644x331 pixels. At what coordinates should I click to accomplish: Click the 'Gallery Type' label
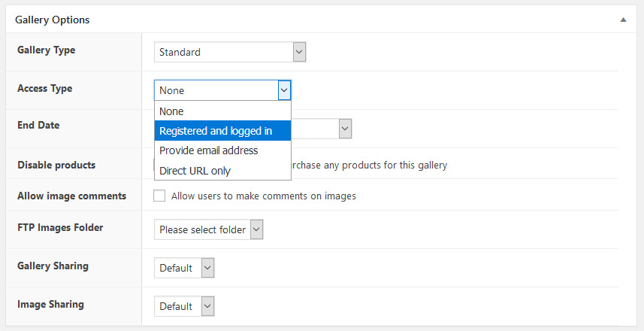point(46,50)
